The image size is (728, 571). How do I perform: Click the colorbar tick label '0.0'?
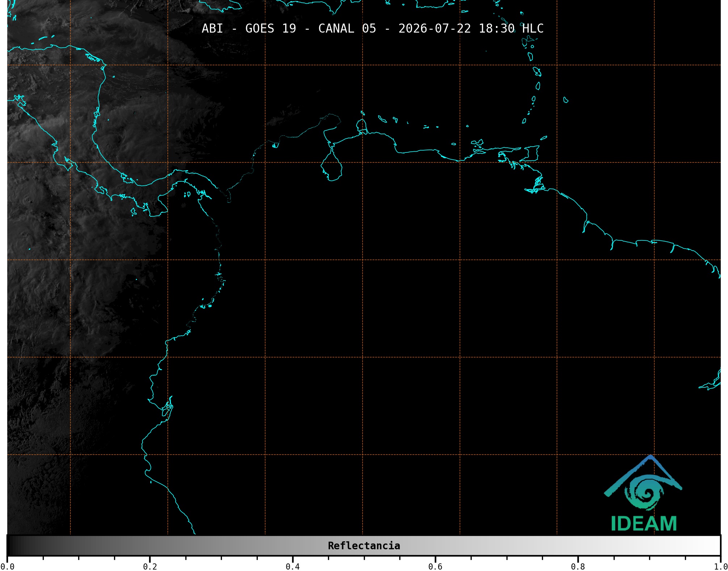[7, 567]
